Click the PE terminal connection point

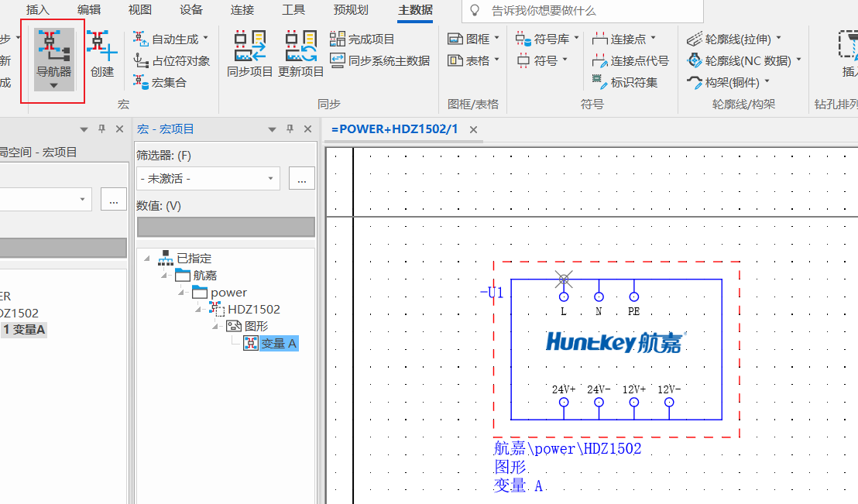click(x=633, y=297)
